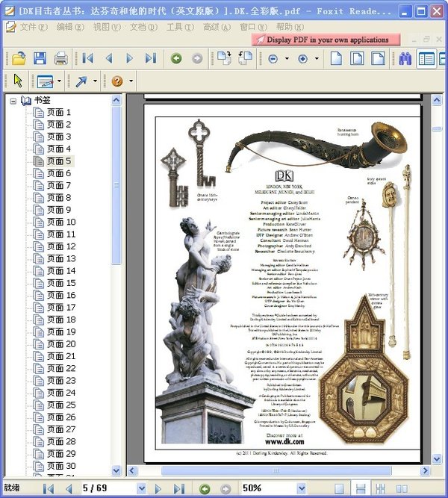Toggle the bookmarks navigation panel icon
Image resolution: width=448 pixels, height=498 pixels.
[426, 59]
